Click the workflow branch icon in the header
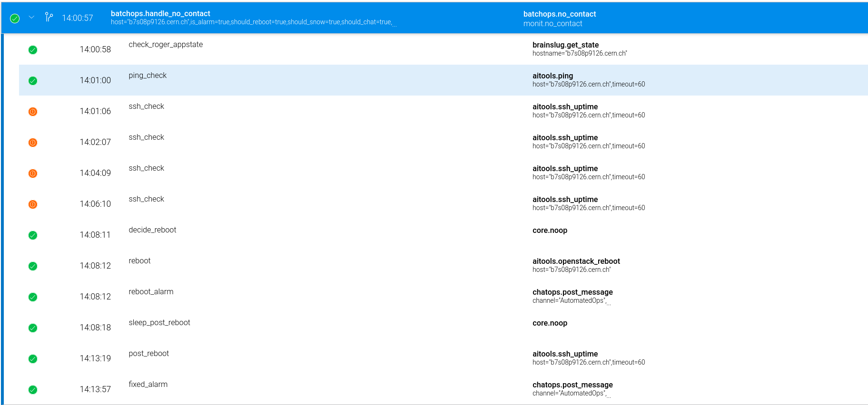Image resolution: width=868 pixels, height=405 pixels. tap(49, 18)
